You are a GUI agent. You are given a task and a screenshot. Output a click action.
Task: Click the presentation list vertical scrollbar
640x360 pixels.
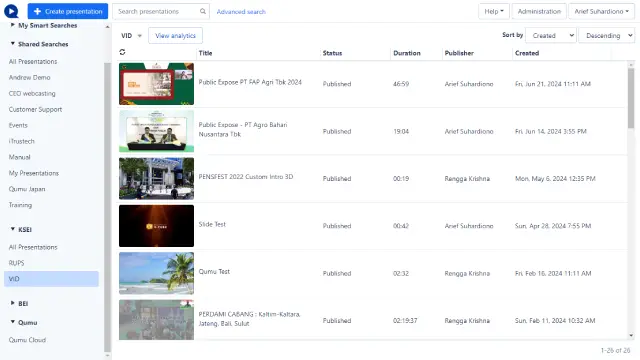point(631,98)
